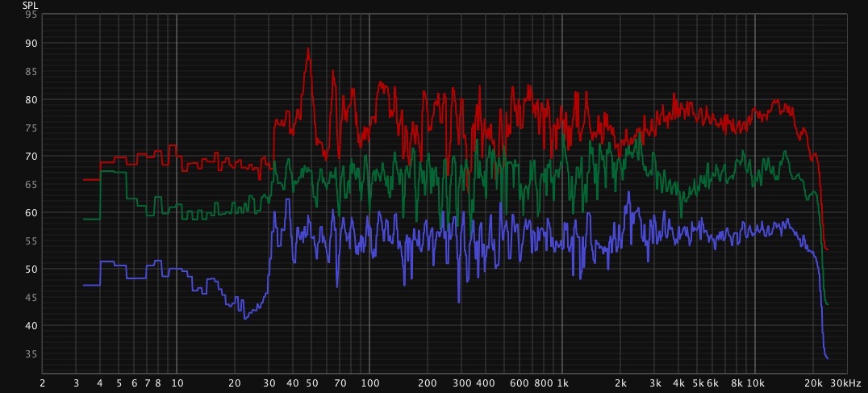Click the 35 SPL axis label

pos(31,353)
